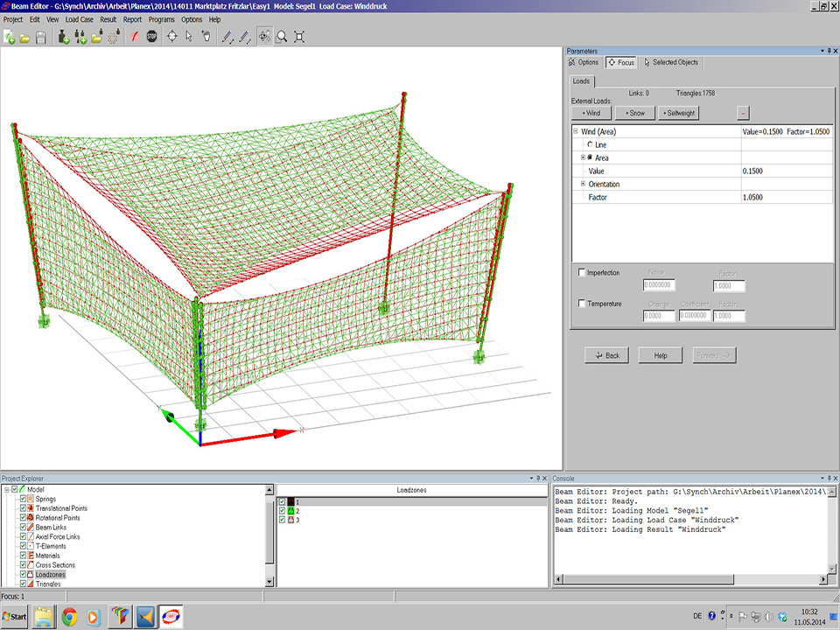Click the + Snow load button
The height and width of the screenshot is (630, 840).
tap(634, 113)
